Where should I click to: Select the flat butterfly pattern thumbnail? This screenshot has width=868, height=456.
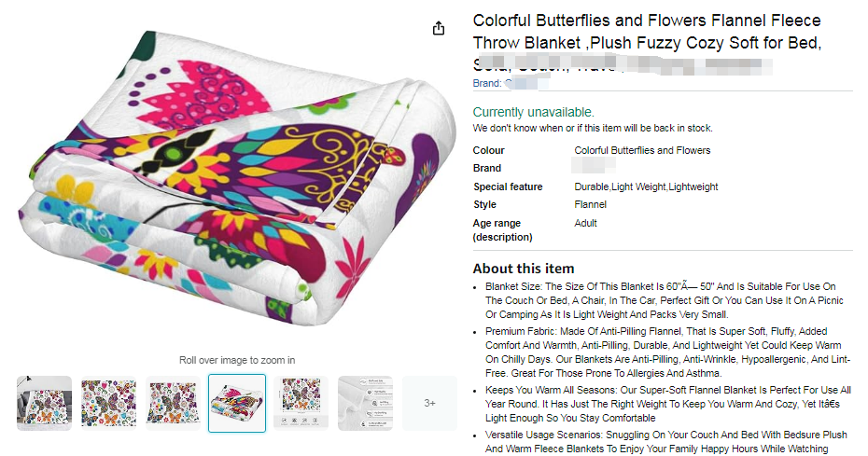tap(108, 403)
